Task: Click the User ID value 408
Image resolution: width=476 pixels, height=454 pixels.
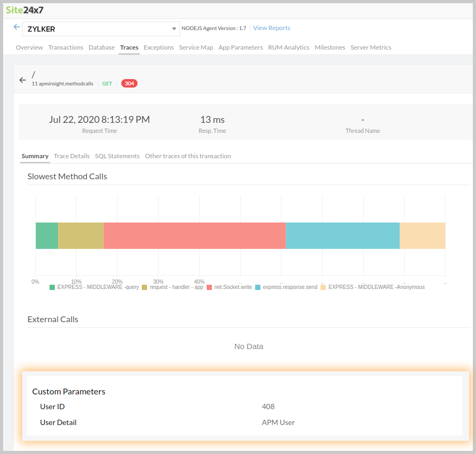Action: click(x=268, y=407)
